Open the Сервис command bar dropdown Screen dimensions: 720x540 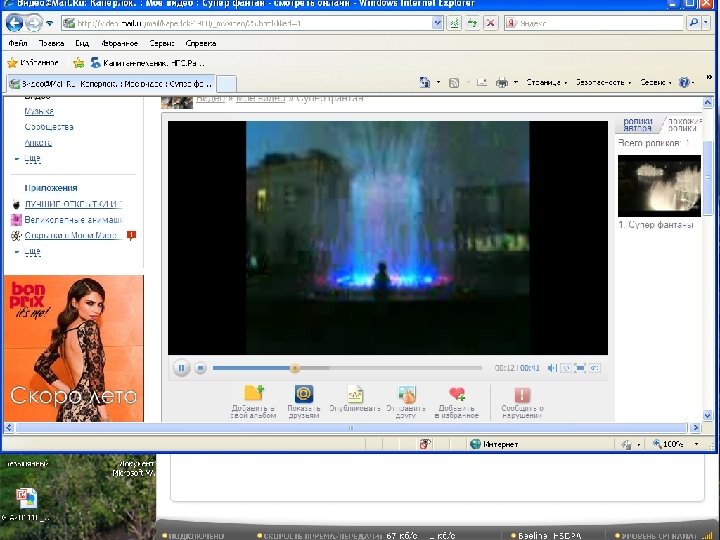pos(656,83)
